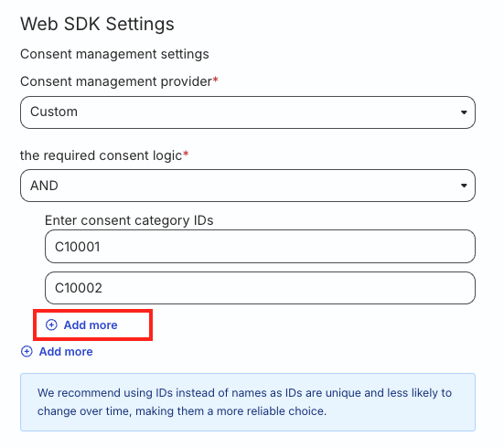
Task: Open the required consent logic dropdown showing AND
Action: coord(248,186)
